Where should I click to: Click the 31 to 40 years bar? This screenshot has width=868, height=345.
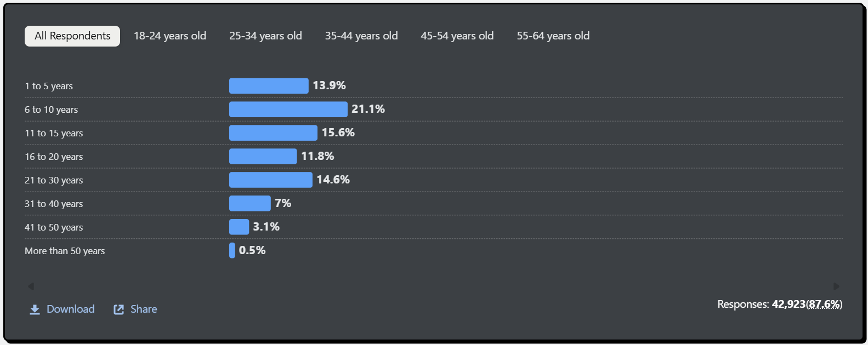[x=249, y=204]
